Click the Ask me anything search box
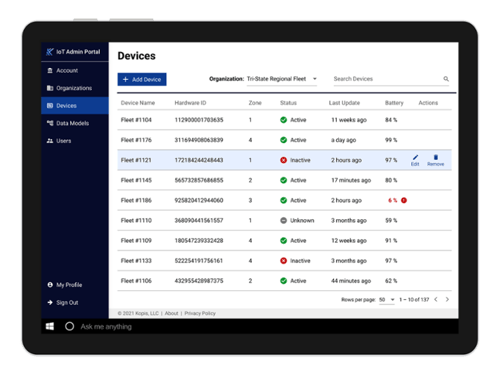Screen dimensions: 500x375 tap(106, 327)
